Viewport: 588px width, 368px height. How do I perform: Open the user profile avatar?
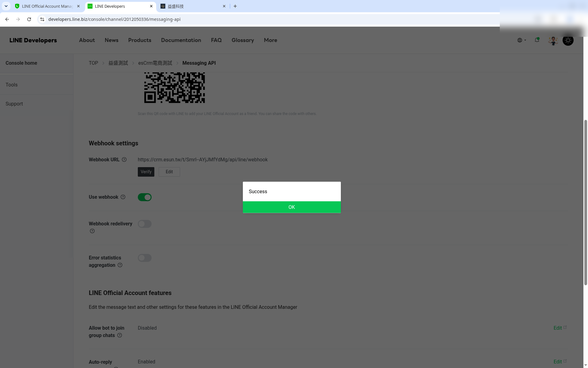tap(553, 40)
